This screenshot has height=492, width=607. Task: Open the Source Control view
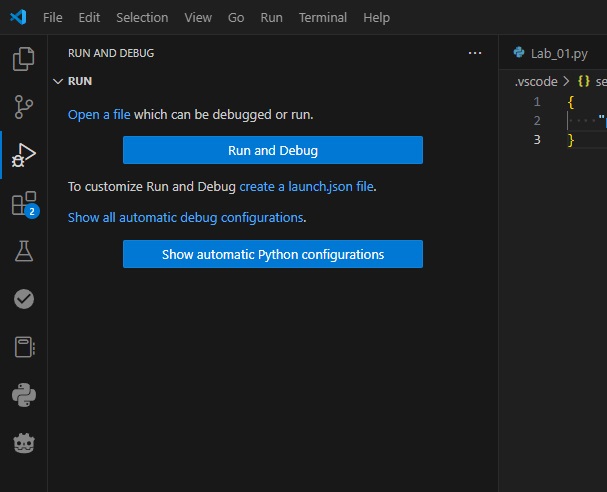[x=23, y=107]
